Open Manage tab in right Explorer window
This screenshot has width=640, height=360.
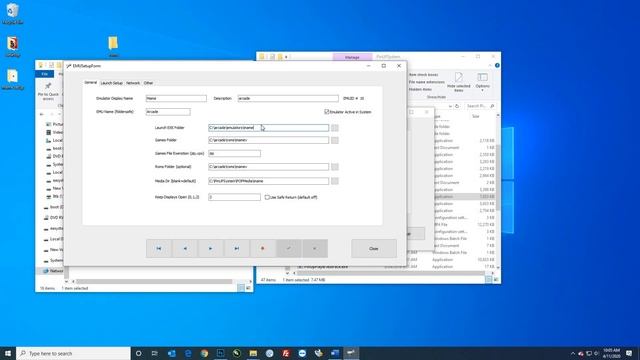pyautogui.click(x=352, y=57)
